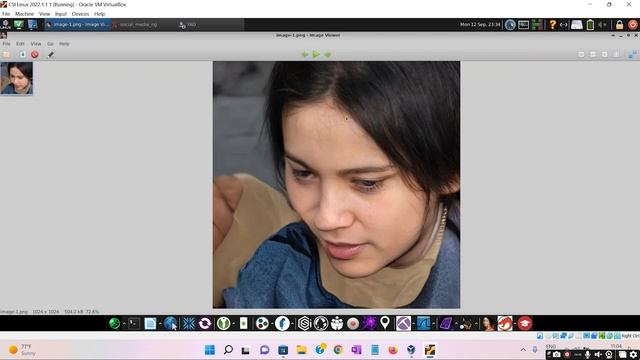Go to the next image arrow

(327, 54)
